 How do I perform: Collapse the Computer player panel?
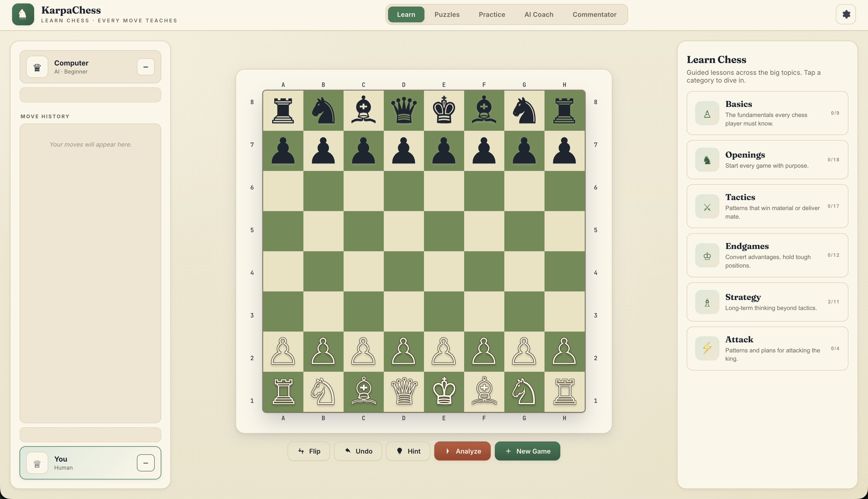click(145, 67)
